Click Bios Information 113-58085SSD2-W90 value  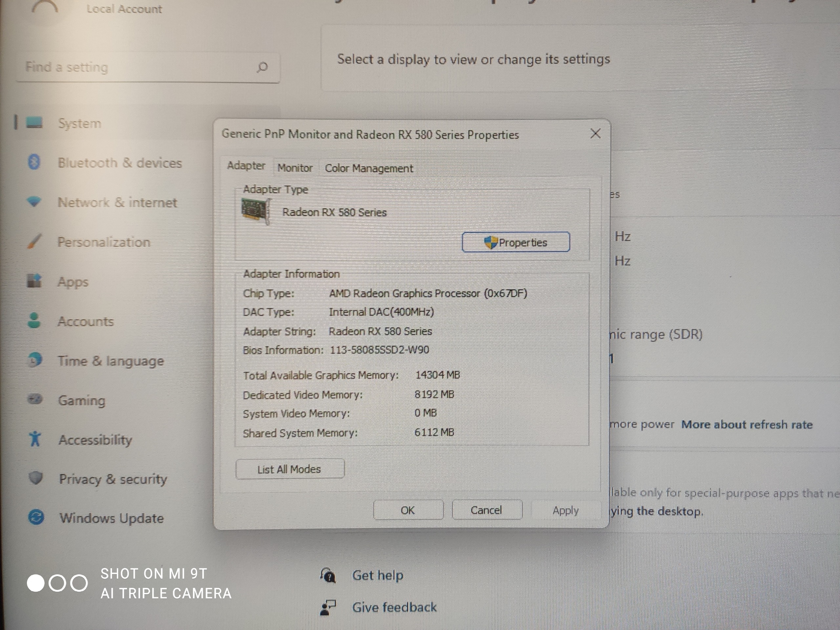tap(379, 349)
